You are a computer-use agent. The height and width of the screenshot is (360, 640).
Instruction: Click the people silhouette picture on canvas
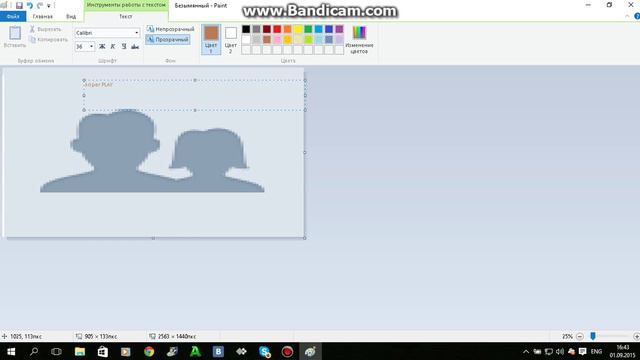[152, 151]
